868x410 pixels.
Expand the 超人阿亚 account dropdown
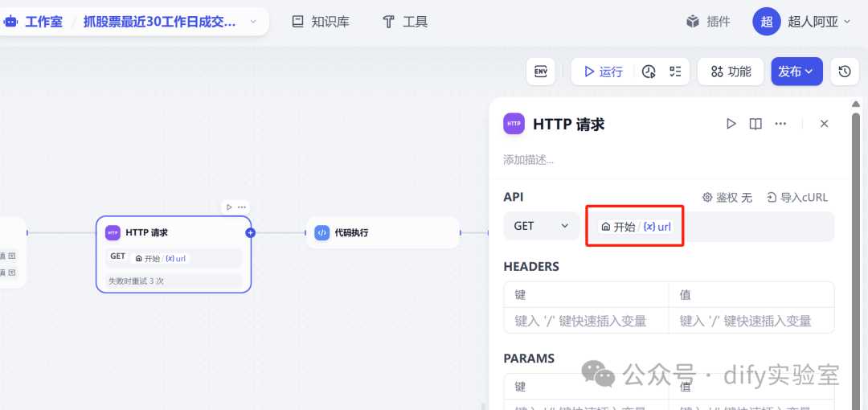846,23
